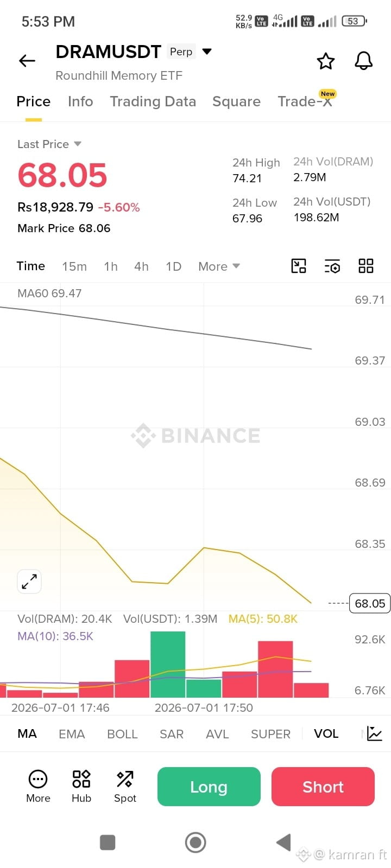Expand More timeframes dropdown
The image size is (391, 868).
[219, 266]
